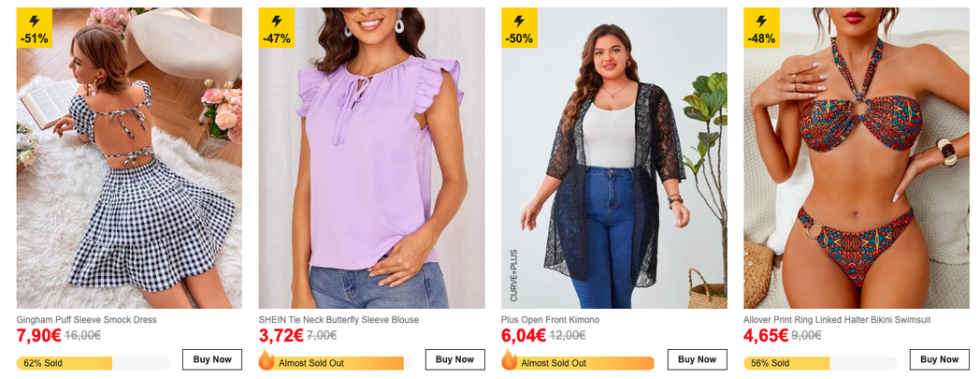
Task: Click the 56% Sold progress bar
Action: (819, 363)
